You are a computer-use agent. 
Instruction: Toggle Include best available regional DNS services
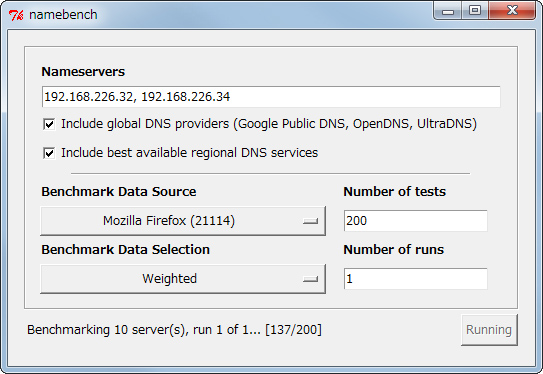pyautogui.click(x=49, y=153)
